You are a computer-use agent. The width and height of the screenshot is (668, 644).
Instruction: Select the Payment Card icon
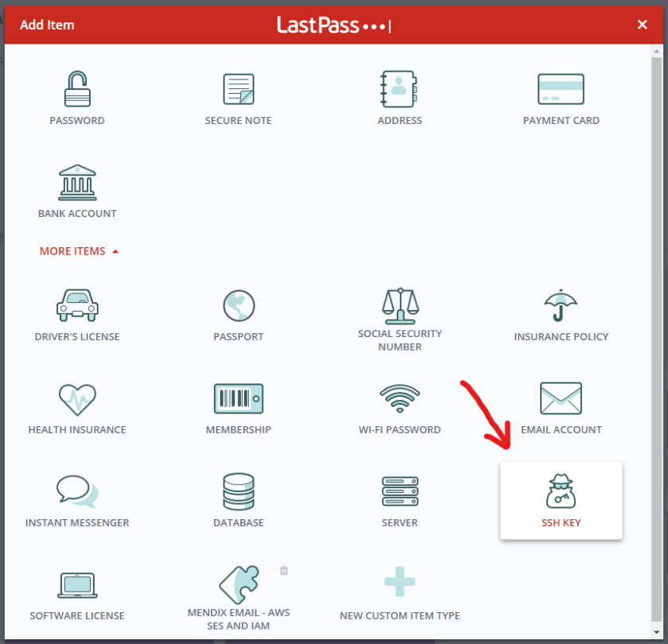[561, 90]
